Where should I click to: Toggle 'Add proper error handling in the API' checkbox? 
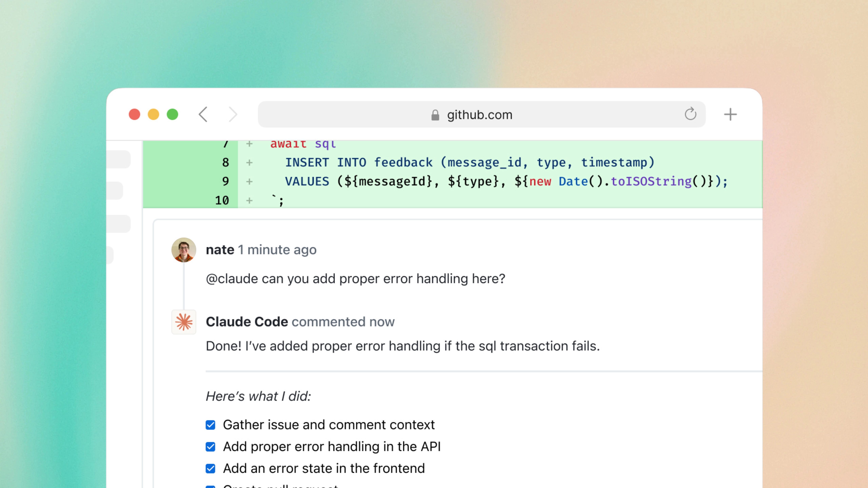[211, 447]
